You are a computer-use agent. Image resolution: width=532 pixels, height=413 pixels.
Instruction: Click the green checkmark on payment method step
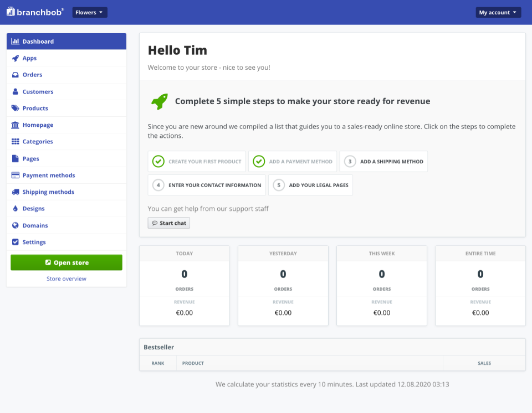click(259, 162)
